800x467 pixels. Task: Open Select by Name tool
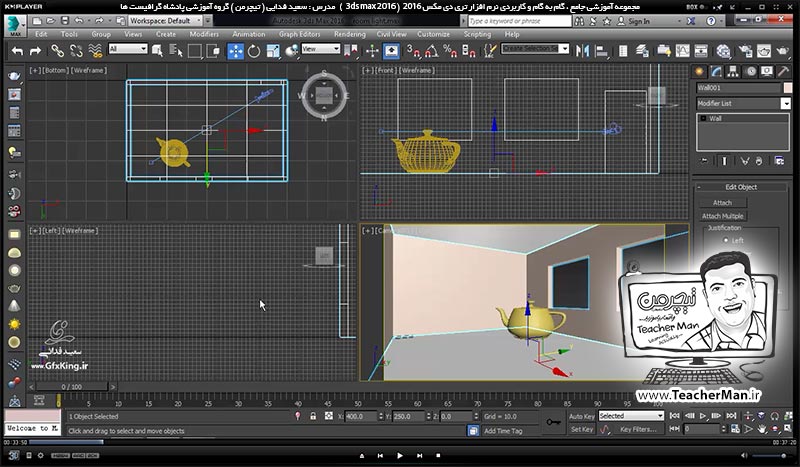click(176, 51)
